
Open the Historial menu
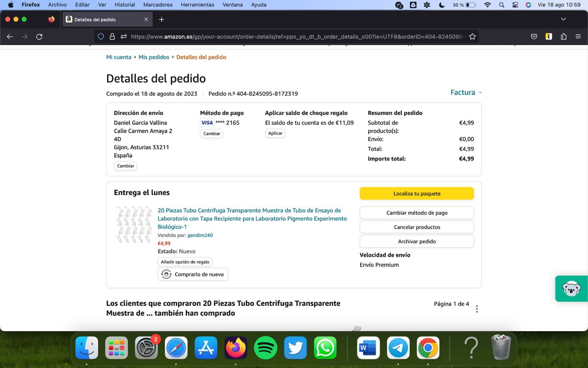(x=124, y=5)
